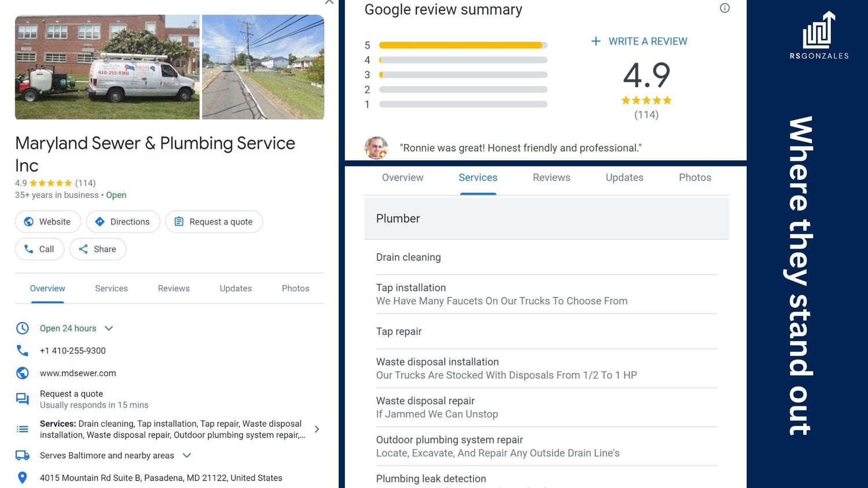Click Waste disposal installation row
Viewport: 868px width, 488px height.
click(x=546, y=368)
